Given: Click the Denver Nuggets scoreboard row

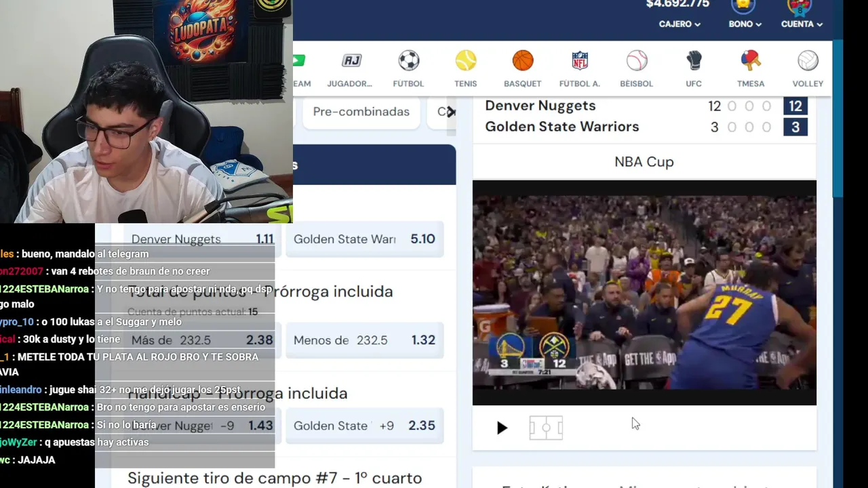Looking at the screenshot, I should (644, 106).
